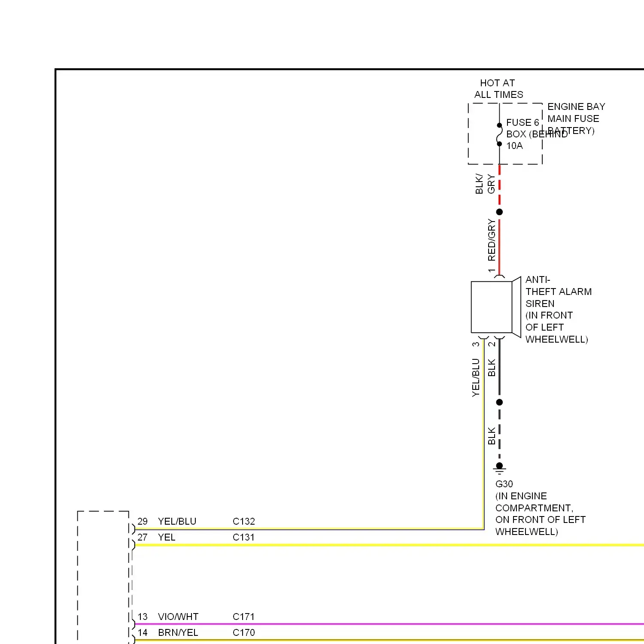Select the ANTI-THEFT ALARM SIREN description text

tap(558, 310)
